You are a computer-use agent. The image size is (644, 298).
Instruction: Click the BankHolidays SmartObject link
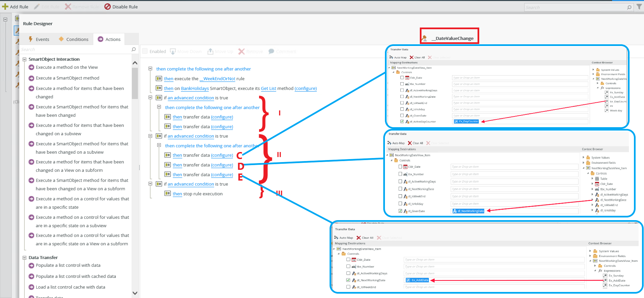(x=195, y=88)
